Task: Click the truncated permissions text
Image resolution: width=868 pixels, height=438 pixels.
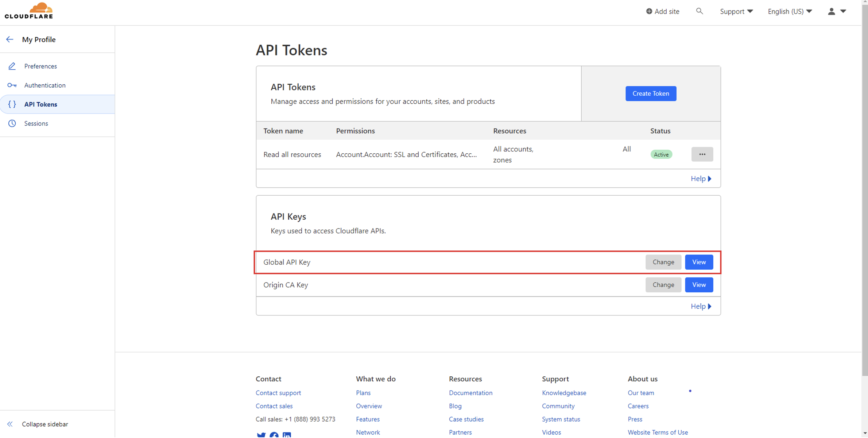Action: (x=406, y=154)
